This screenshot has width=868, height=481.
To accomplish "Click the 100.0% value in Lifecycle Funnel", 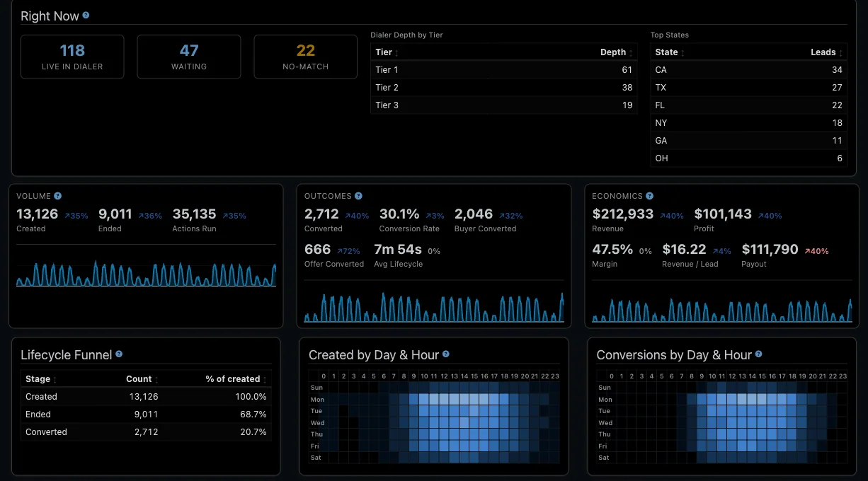I will [x=251, y=397].
